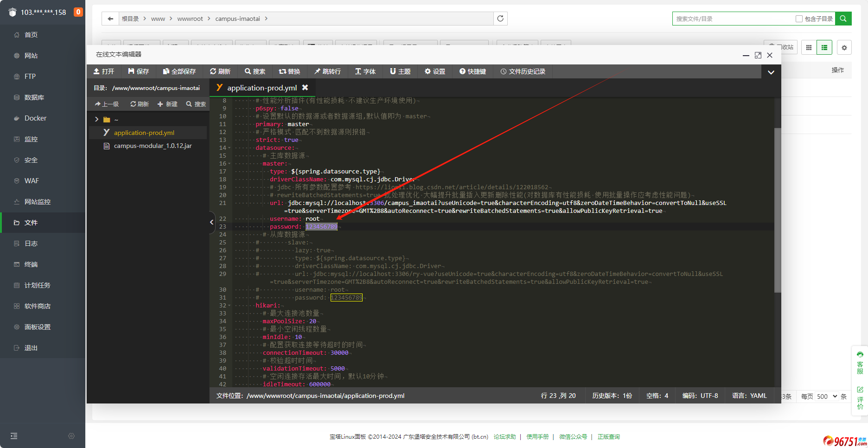Screen dimensions: 868x448
Task: Save the file with 保存 button
Action: point(138,71)
